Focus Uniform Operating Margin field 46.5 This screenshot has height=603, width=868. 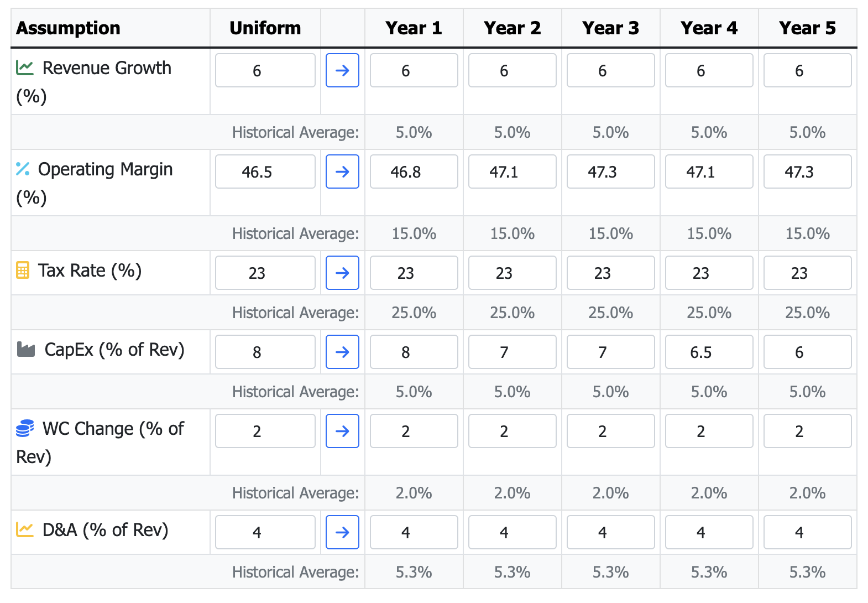(x=265, y=171)
